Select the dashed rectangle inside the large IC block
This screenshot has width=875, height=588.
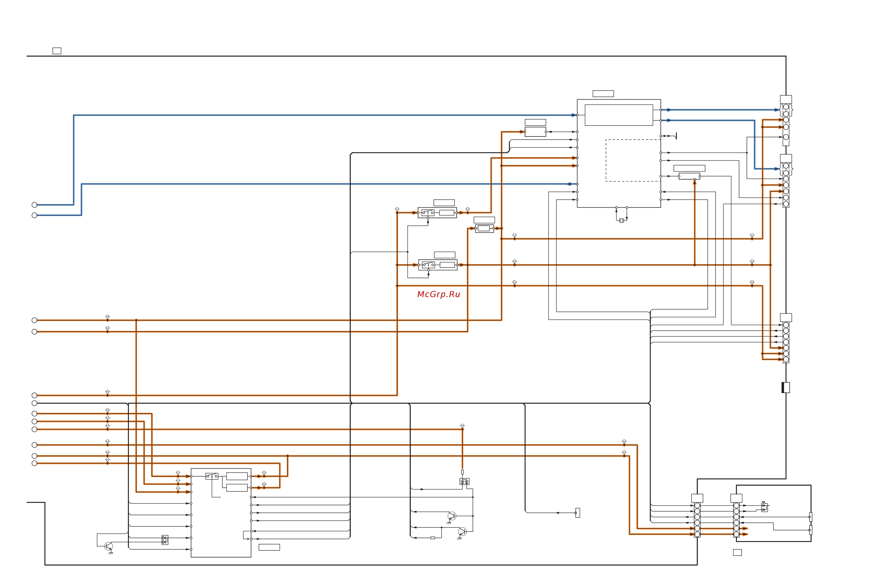(633, 161)
